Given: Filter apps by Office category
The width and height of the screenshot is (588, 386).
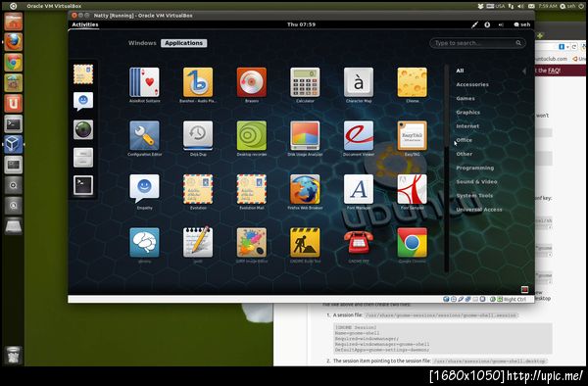Looking at the screenshot, I should [x=465, y=140].
